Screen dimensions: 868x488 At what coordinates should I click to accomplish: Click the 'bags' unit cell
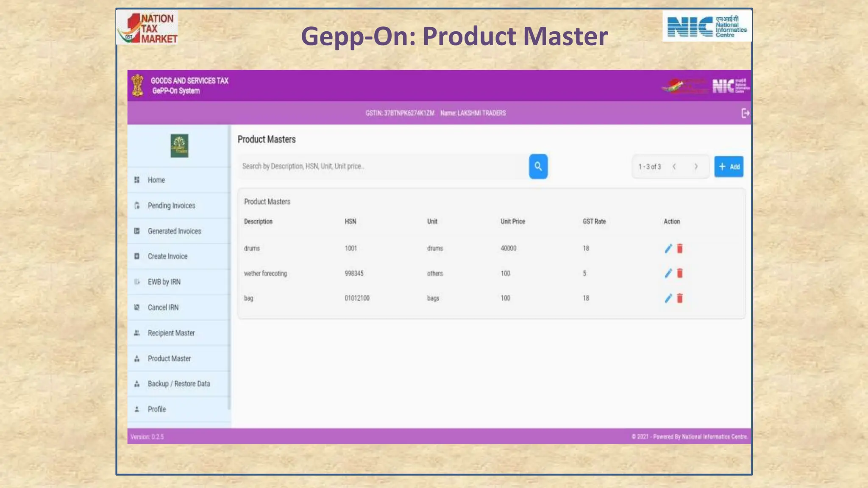433,298
